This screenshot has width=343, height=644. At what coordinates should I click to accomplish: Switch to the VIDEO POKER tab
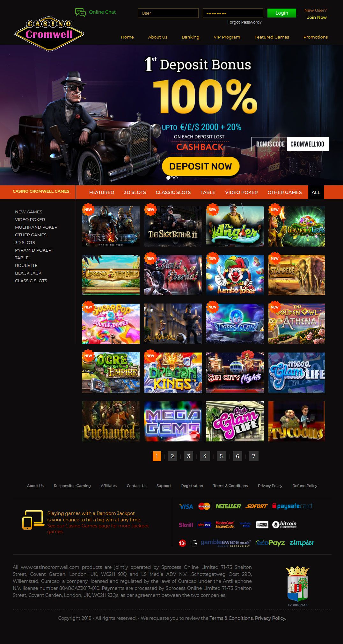pos(241,192)
